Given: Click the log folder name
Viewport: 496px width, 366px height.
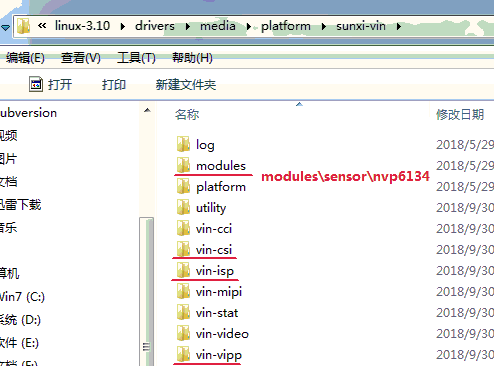Looking at the screenshot, I should (x=205, y=145).
